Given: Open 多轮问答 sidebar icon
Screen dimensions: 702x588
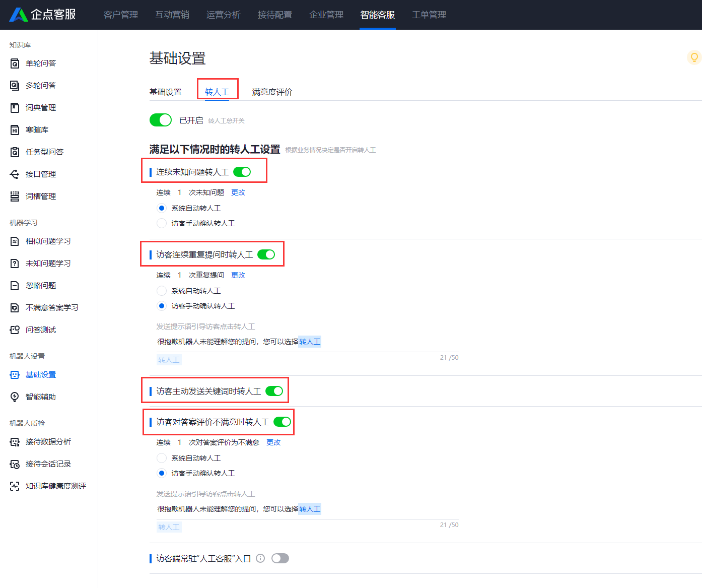Looking at the screenshot, I should tap(15, 86).
